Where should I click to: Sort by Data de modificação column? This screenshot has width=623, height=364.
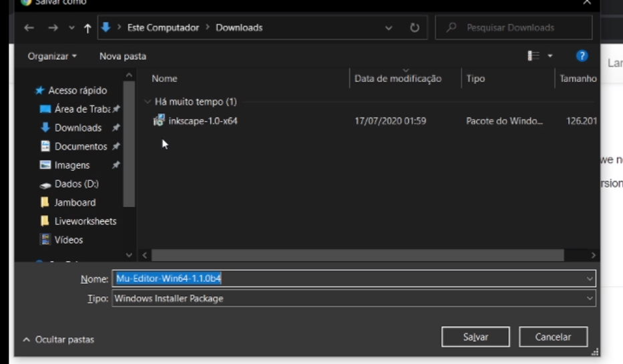(398, 79)
